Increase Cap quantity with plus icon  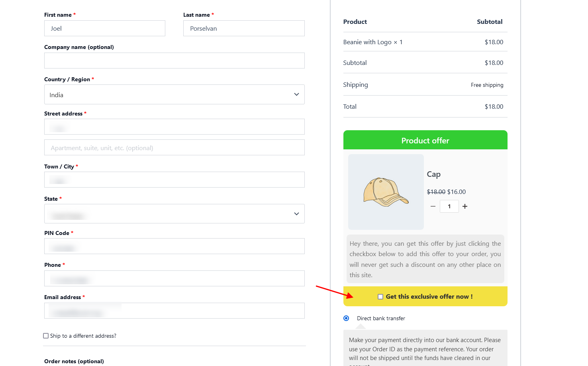pyautogui.click(x=465, y=206)
